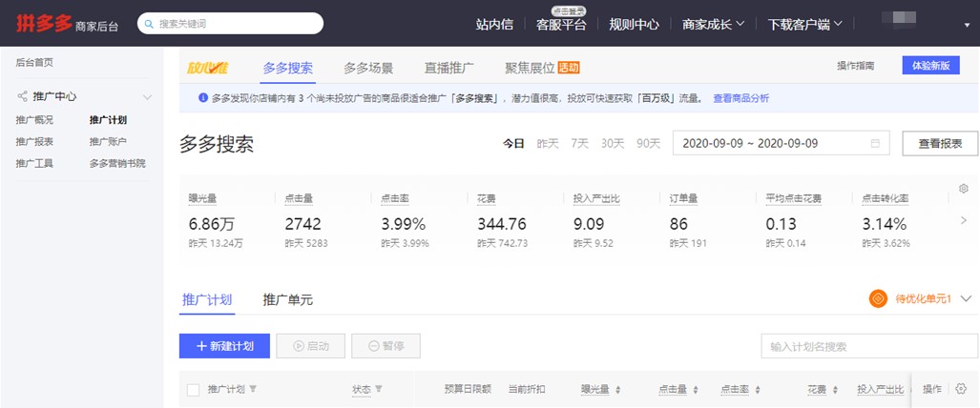Select the 7天 date filter
The width and height of the screenshot is (980, 408).
579,143
